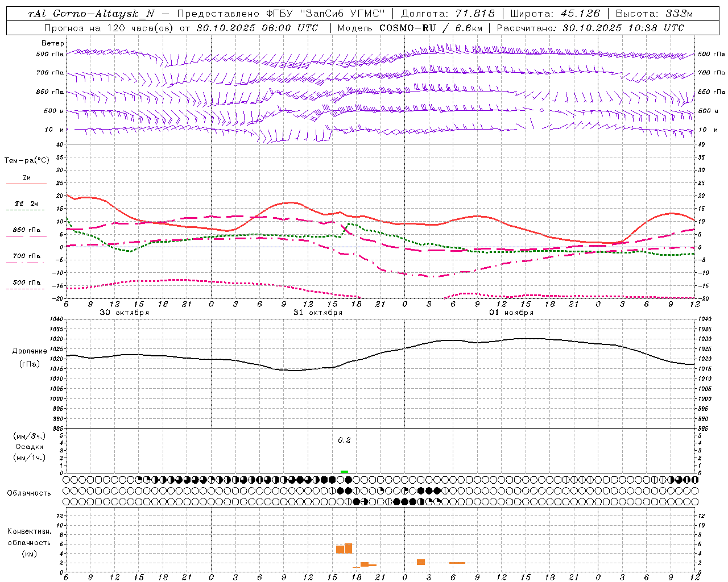Click the "500 м" wind level label on left
Image resolution: width=728 pixels, height=582 pixels.
[x=54, y=111]
